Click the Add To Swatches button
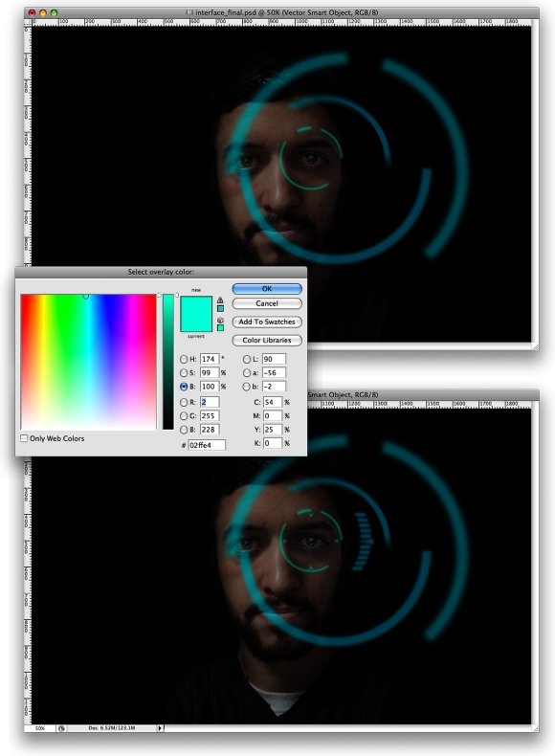Image resolution: width=555 pixels, height=756 pixels. pyautogui.click(x=267, y=322)
